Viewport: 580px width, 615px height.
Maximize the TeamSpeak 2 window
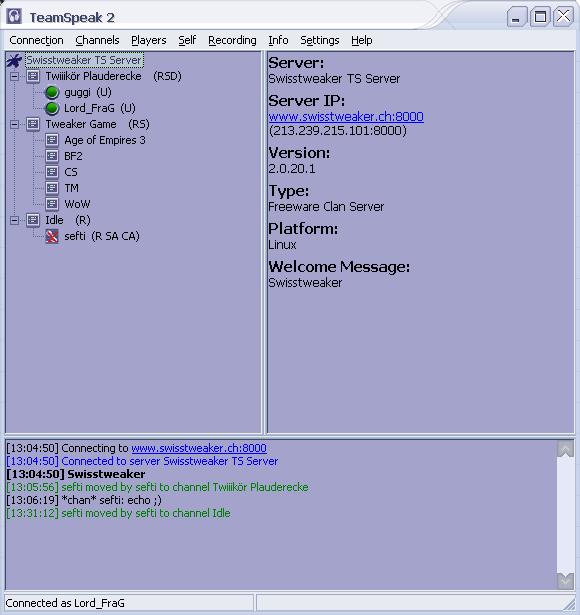coord(540,17)
